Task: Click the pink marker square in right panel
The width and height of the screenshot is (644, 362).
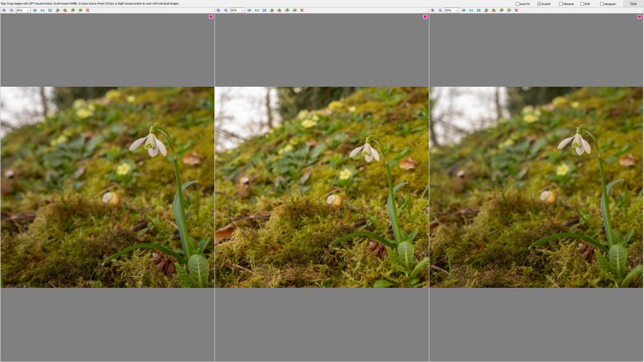Action: [640, 17]
